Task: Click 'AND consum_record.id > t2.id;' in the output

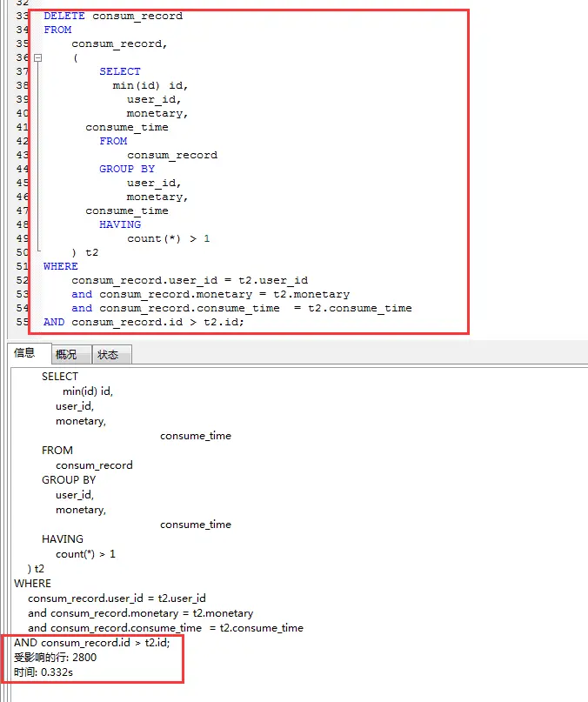Action: pos(92,643)
